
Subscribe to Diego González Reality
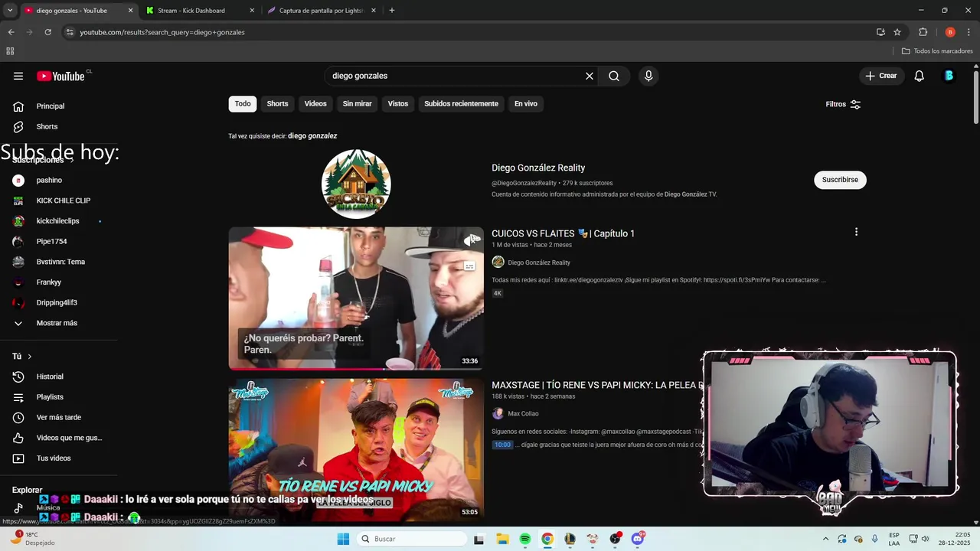pos(840,180)
